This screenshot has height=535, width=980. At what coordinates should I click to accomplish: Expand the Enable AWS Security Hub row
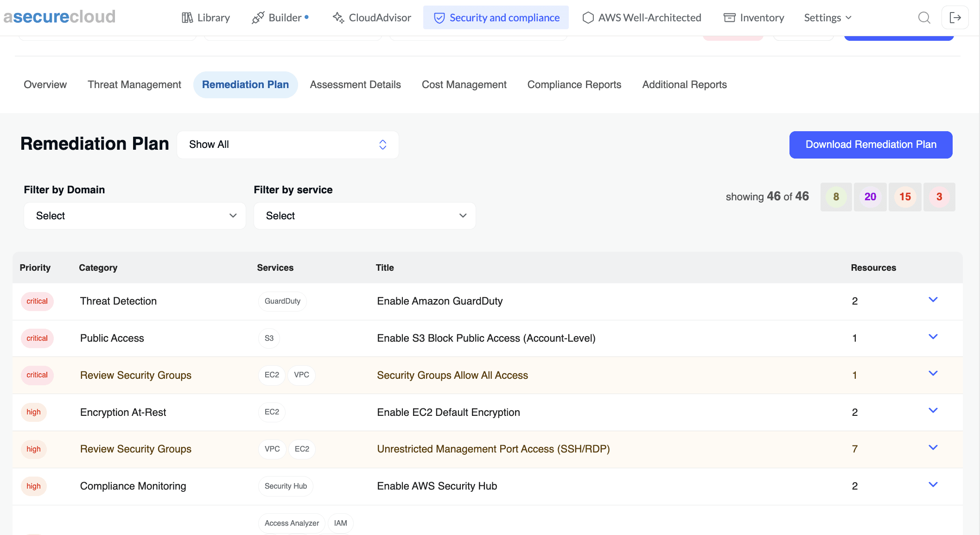point(933,484)
